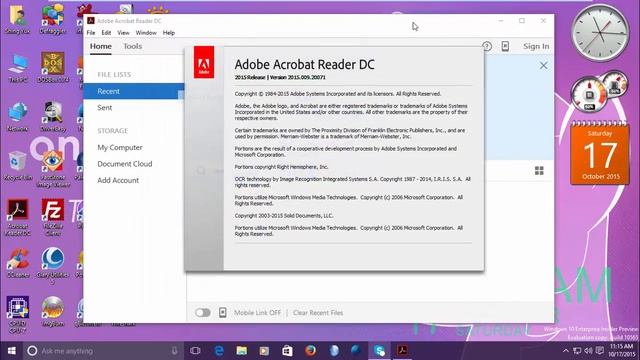640x360 pixels.
Task: Open the magnifier shortcut right of Network
Action: (53, 117)
